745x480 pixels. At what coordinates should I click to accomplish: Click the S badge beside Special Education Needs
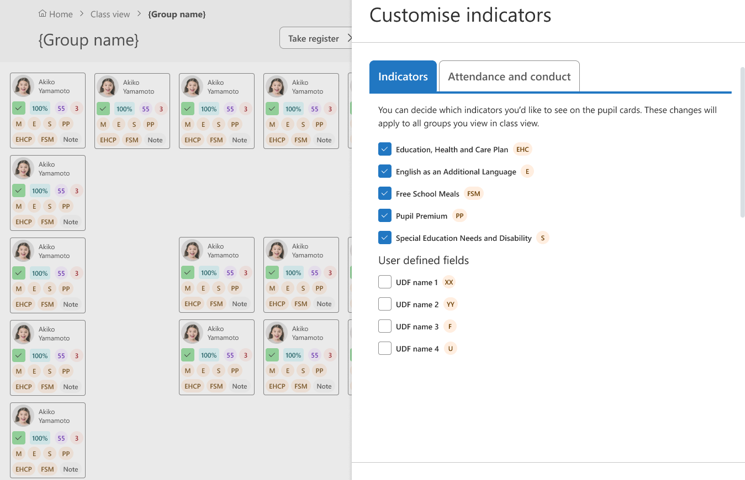pos(543,238)
